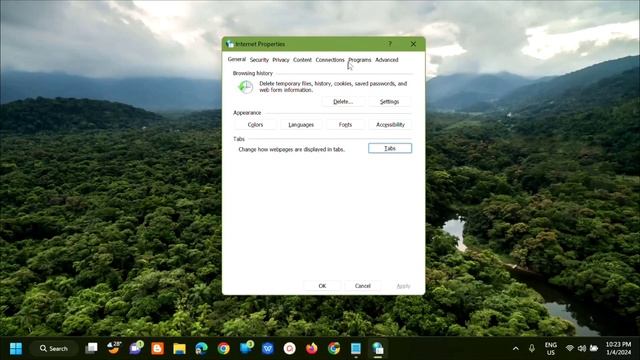Click the microphone icon in system tray
This screenshot has width=640, height=360.
pyautogui.click(x=531, y=348)
